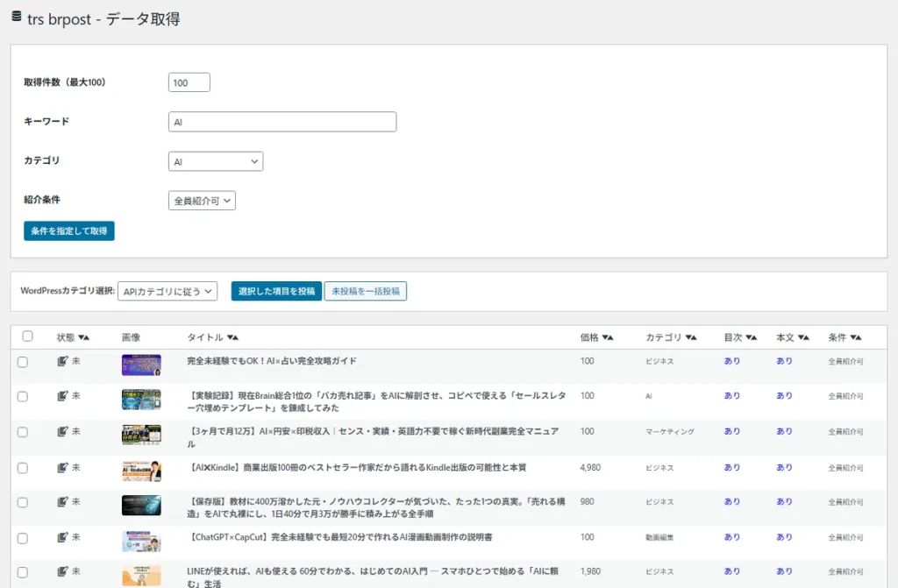
Task: Sort by the カテゴリ column arrows
Action: pyautogui.click(x=691, y=337)
